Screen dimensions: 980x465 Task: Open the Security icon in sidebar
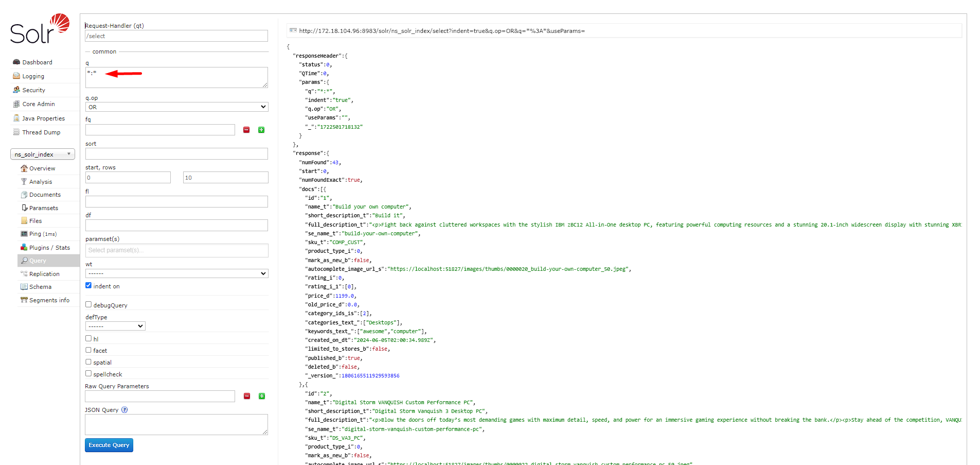click(x=16, y=90)
